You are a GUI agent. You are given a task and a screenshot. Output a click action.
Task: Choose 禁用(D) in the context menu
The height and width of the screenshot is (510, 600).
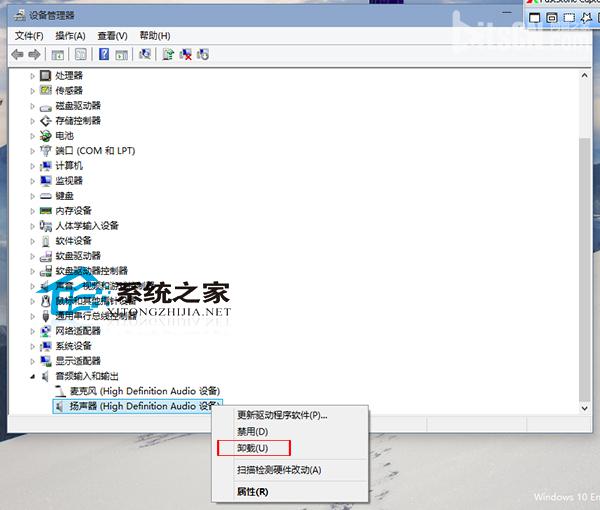click(253, 432)
